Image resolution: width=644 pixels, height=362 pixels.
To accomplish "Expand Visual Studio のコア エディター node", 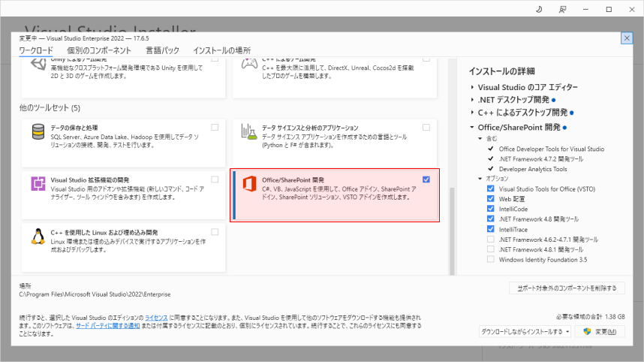I will tap(472, 87).
